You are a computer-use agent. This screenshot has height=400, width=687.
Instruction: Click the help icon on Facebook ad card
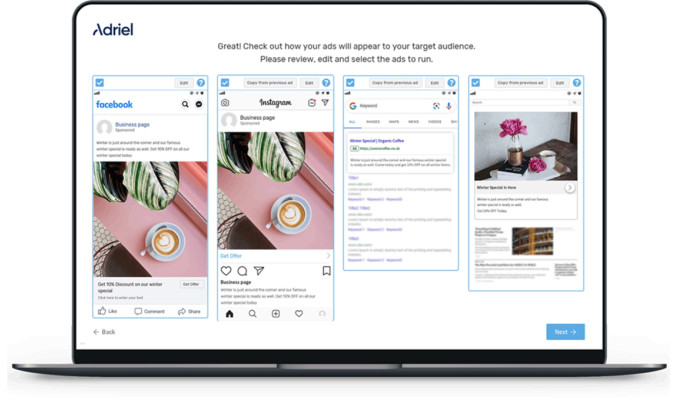[x=201, y=83]
